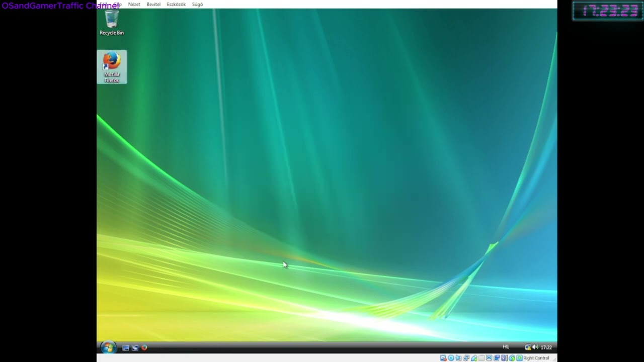Click the 17:22 taskbar clock

click(546, 347)
